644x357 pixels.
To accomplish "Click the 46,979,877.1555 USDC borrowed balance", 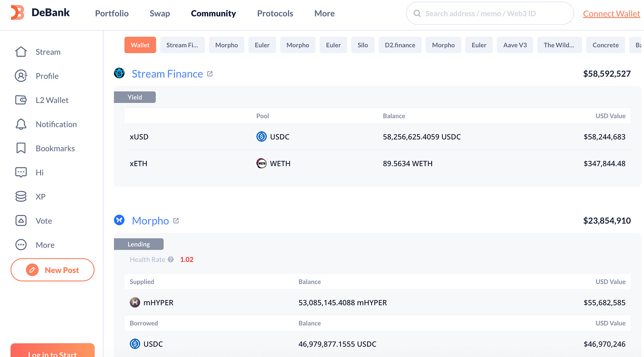I will click(x=337, y=344).
